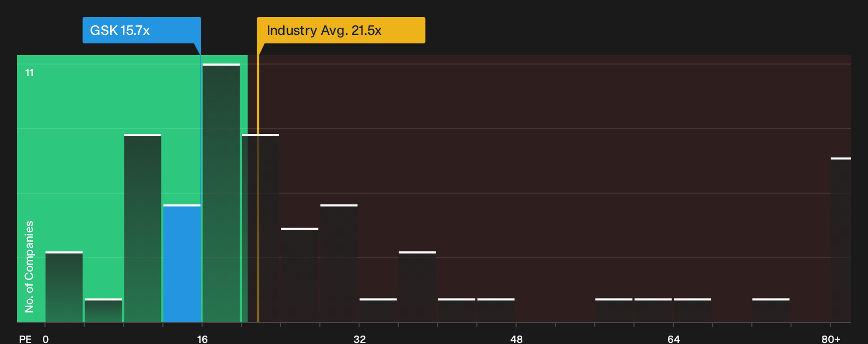Click the No. of Companies axis title

[29, 266]
